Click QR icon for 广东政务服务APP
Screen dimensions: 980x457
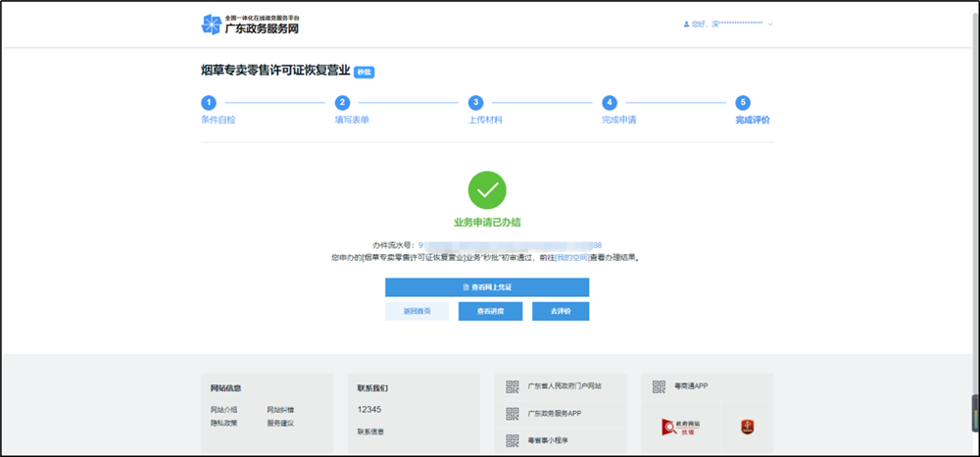pyautogui.click(x=513, y=413)
